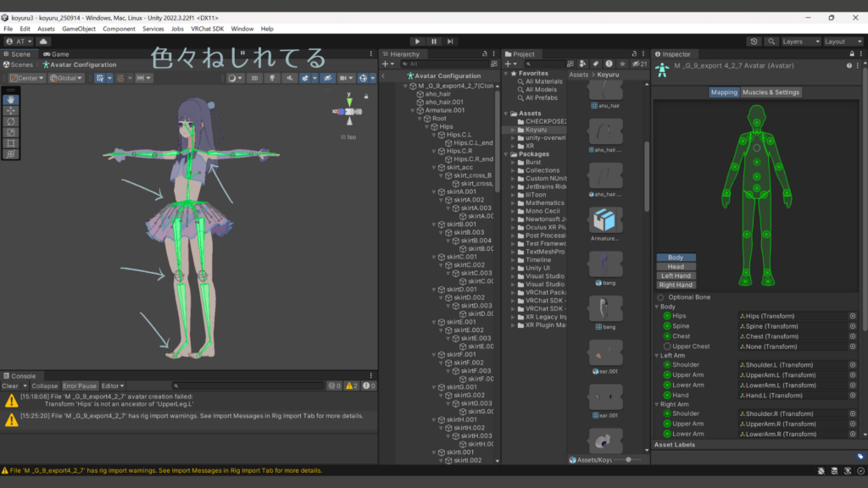Screen dimensions: 868x488
Task: Select the Hand view tool
Action: 11,99
